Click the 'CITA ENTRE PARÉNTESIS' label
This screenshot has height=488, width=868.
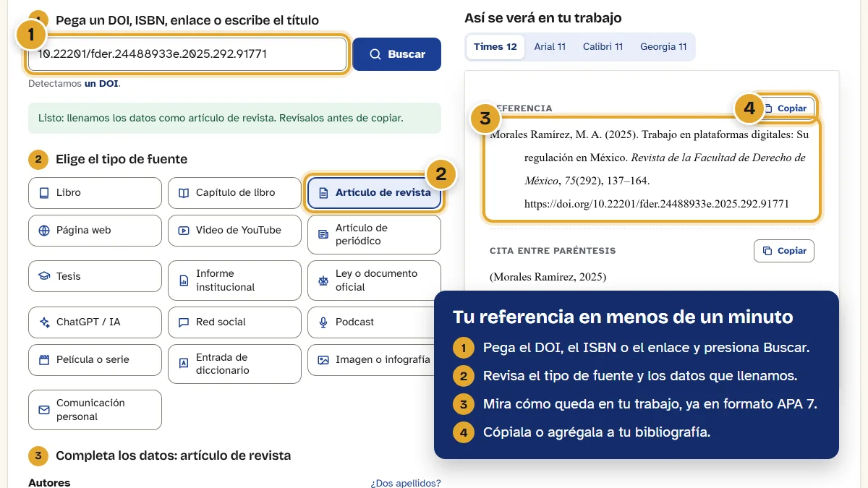(x=553, y=251)
